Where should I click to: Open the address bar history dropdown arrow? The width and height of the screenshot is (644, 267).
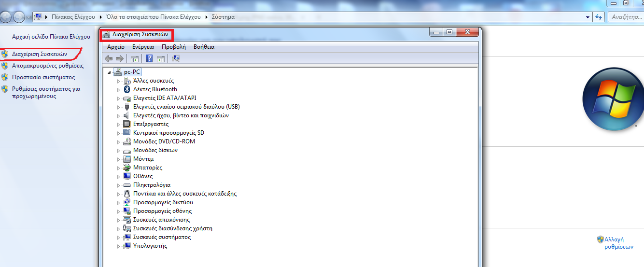pyautogui.click(x=588, y=17)
